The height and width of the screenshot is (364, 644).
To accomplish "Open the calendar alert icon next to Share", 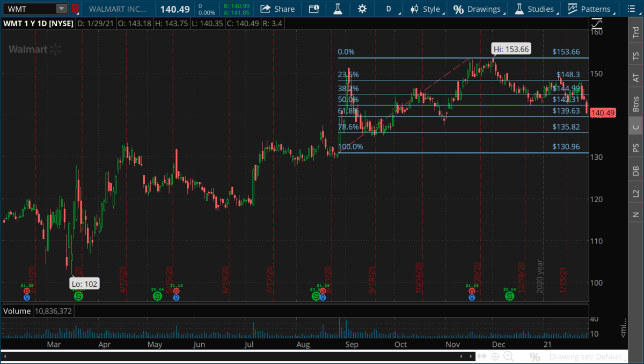I will click(314, 9).
